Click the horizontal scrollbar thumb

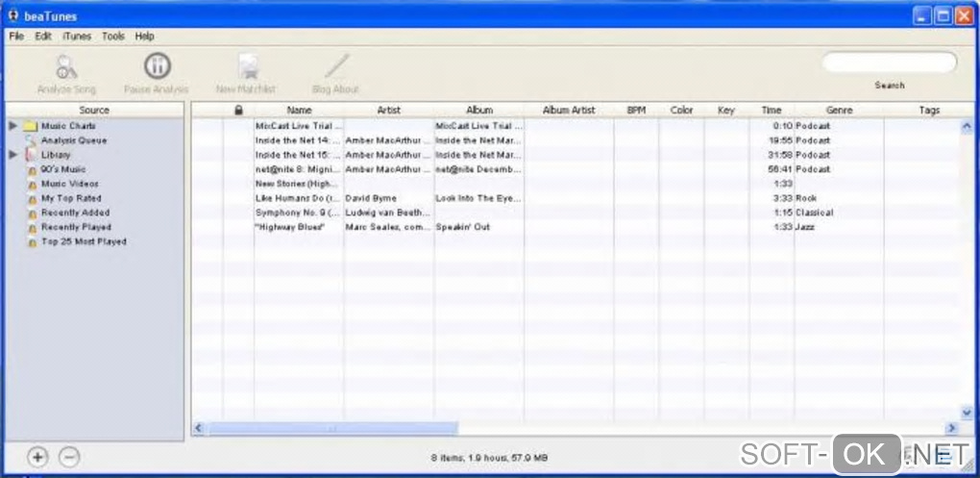pos(331,428)
